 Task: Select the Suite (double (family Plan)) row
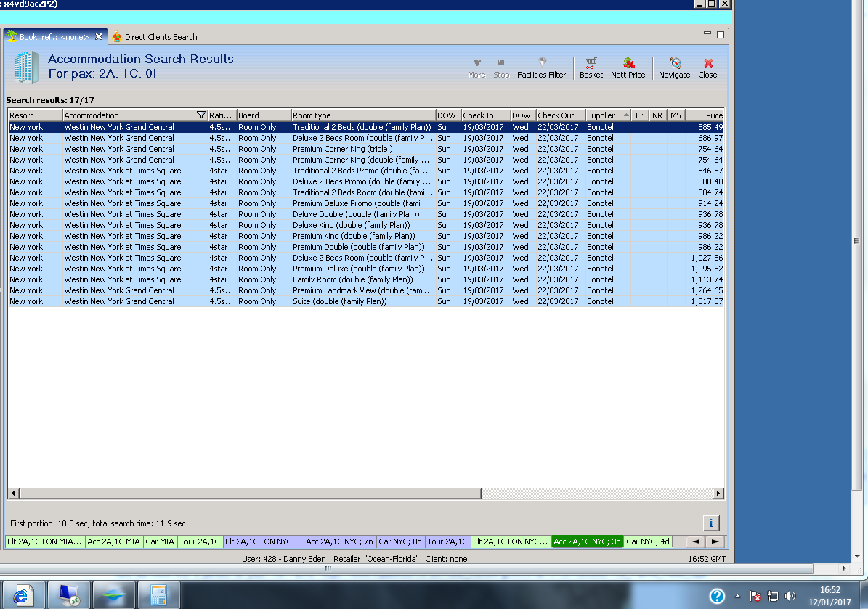click(x=366, y=301)
